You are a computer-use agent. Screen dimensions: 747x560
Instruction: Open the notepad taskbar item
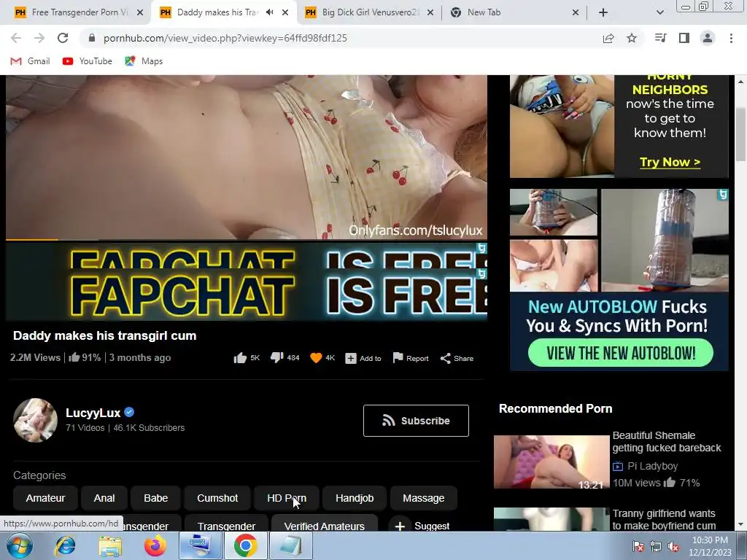click(290, 546)
